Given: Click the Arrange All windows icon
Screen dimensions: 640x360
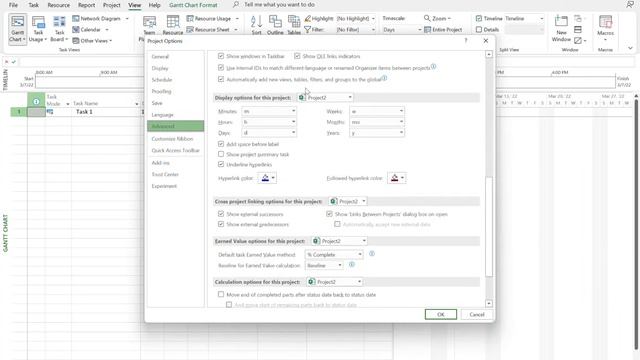Looking at the screenshot, I should point(578,29).
